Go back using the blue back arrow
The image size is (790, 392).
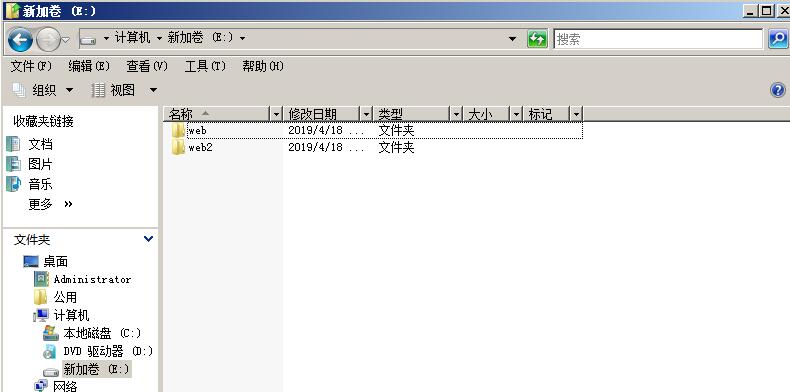[20, 39]
